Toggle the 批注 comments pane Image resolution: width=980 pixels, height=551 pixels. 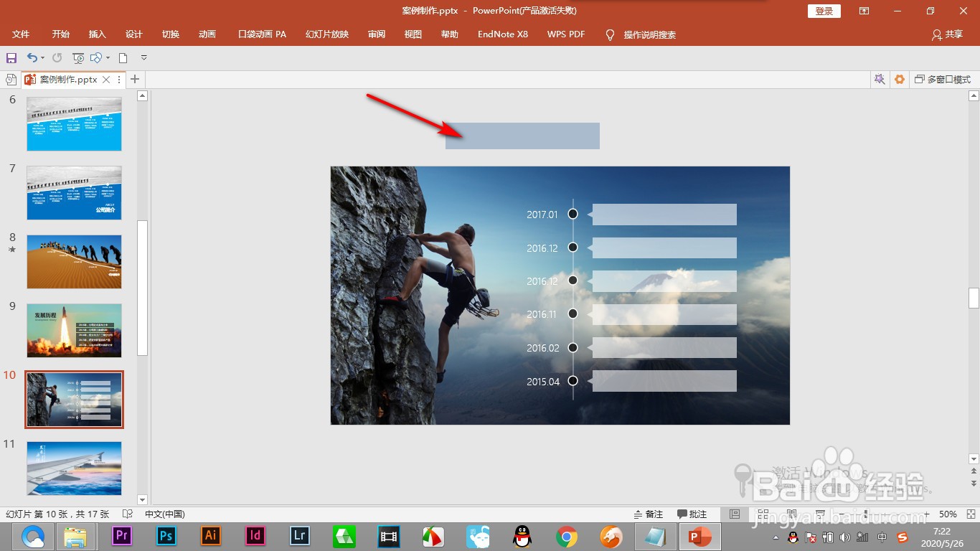(x=692, y=514)
